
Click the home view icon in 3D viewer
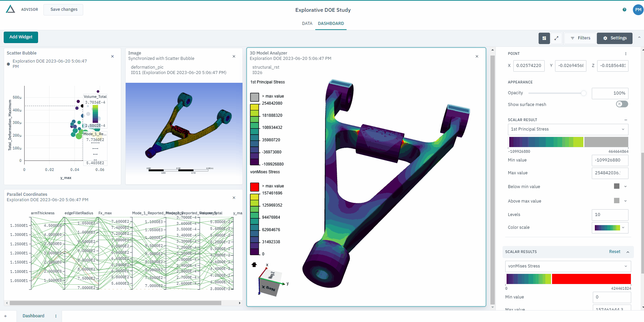pyautogui.click(x=254, y=265)
